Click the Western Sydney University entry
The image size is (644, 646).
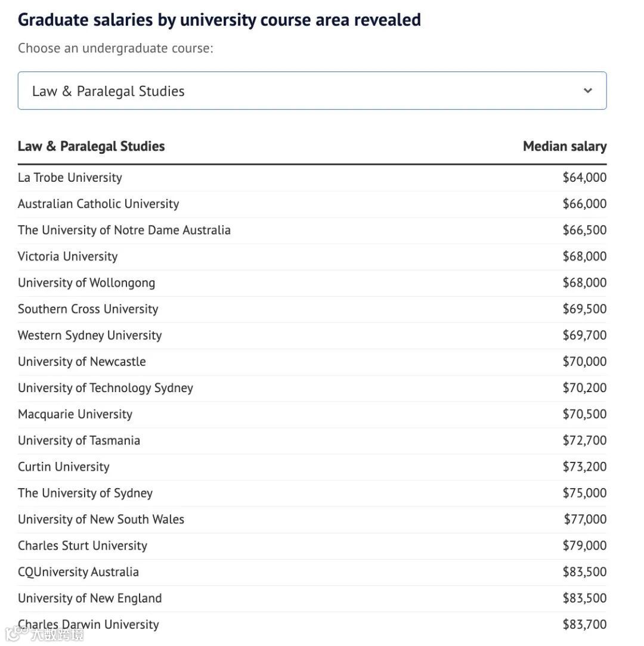pyautogui.click(x=89, y=335)
